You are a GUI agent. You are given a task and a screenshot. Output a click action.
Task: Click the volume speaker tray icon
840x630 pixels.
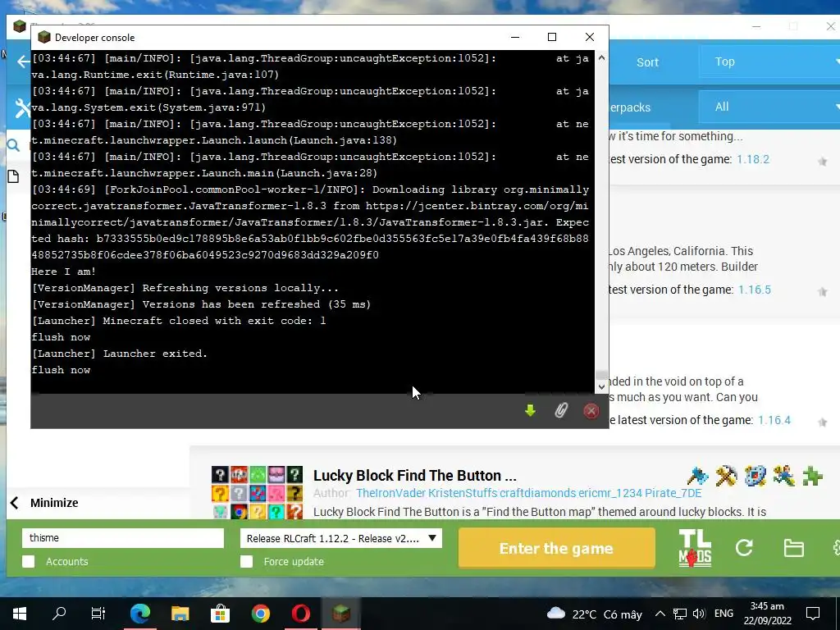point(699,614)
